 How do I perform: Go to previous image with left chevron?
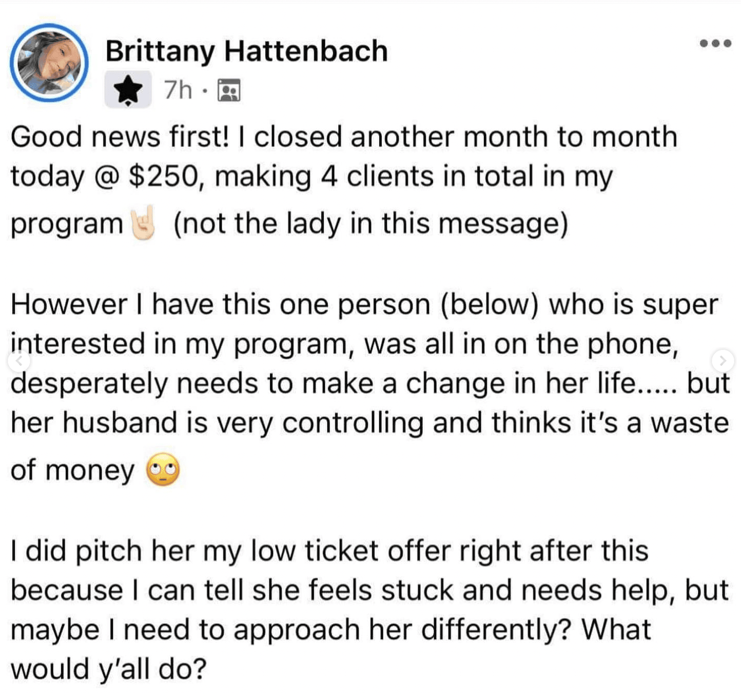(x=19, y=361)
